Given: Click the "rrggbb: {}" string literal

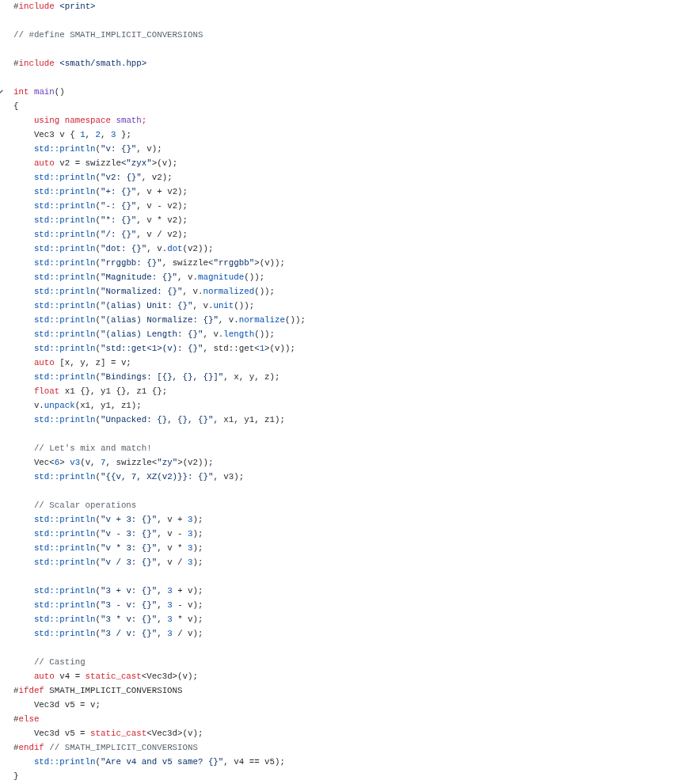Looking at the screenshot, I should point(131,263).
